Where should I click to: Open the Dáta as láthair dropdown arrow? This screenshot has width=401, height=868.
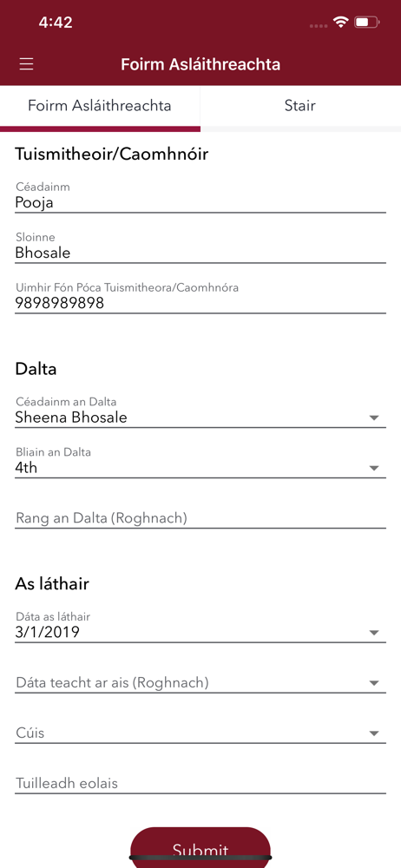click(x=374, y=633)
